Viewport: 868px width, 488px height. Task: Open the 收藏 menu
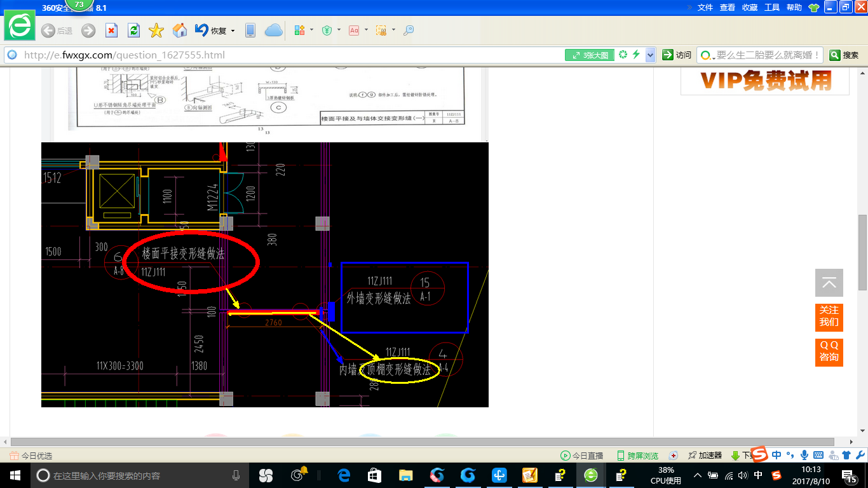[750, 8]
